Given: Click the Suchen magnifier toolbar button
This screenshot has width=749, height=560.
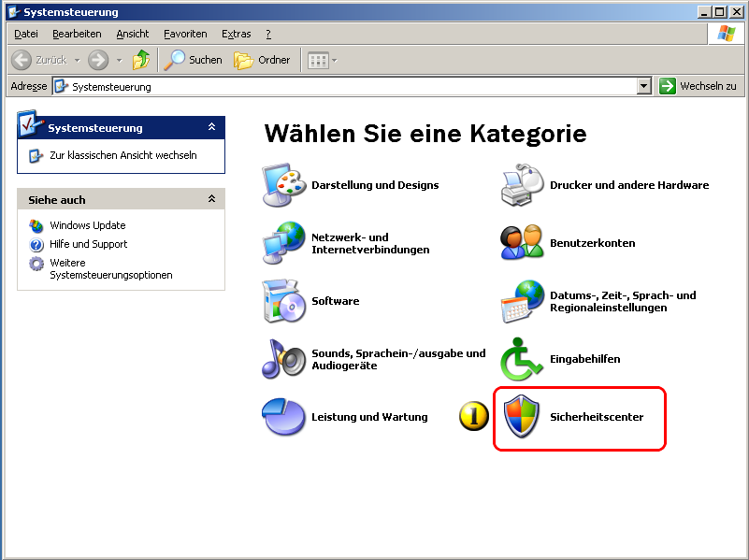Looking at the screenshot, I should [x=193, y=60].
